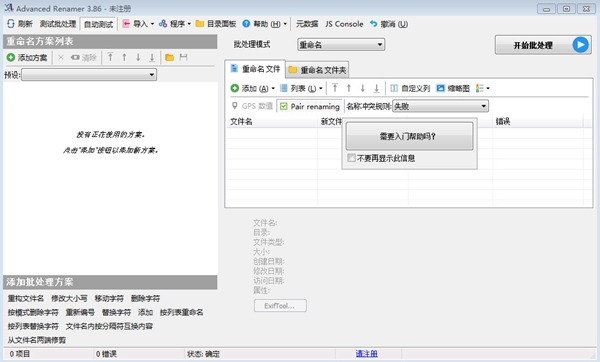Open the 目录面板 folder panel
Screen dimensions: 600x362
[x=216, y=24]
